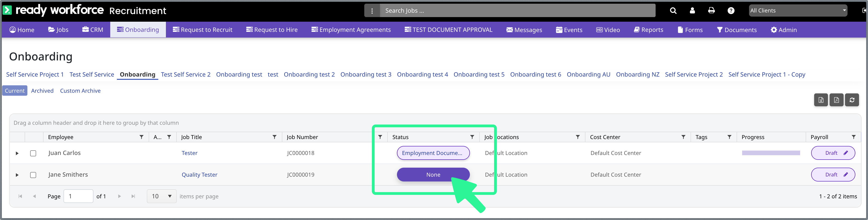868x220 pixels.
Task: Go to previous page arrow
Action: coord(34,196)
